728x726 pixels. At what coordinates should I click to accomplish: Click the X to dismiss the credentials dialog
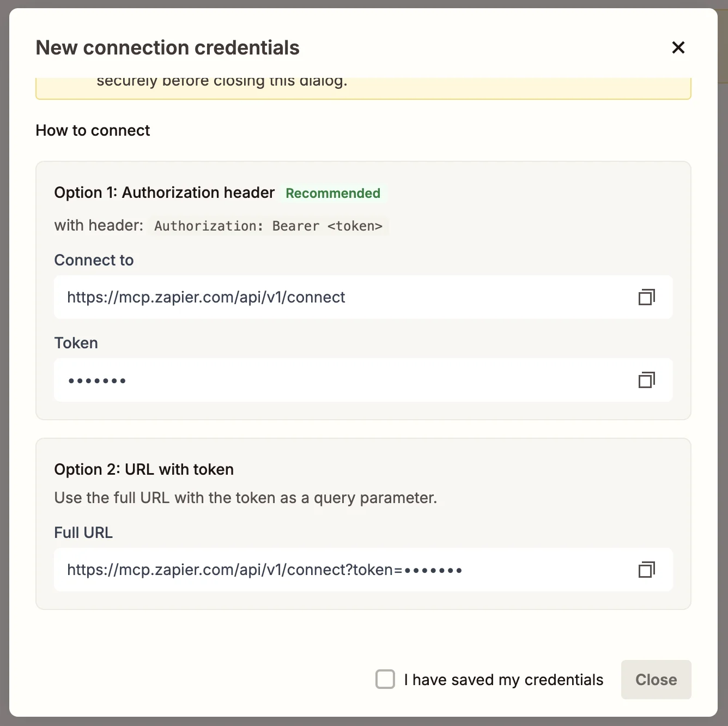coord(678,47)
